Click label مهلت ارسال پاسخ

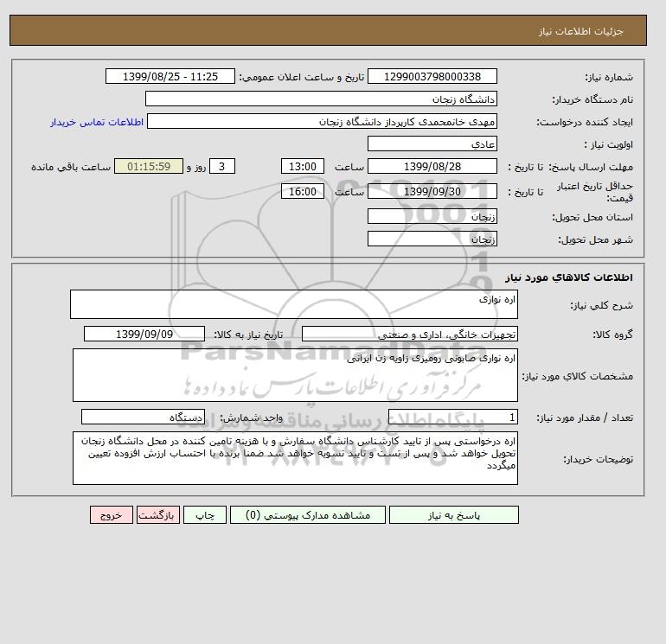click(591, 167)
